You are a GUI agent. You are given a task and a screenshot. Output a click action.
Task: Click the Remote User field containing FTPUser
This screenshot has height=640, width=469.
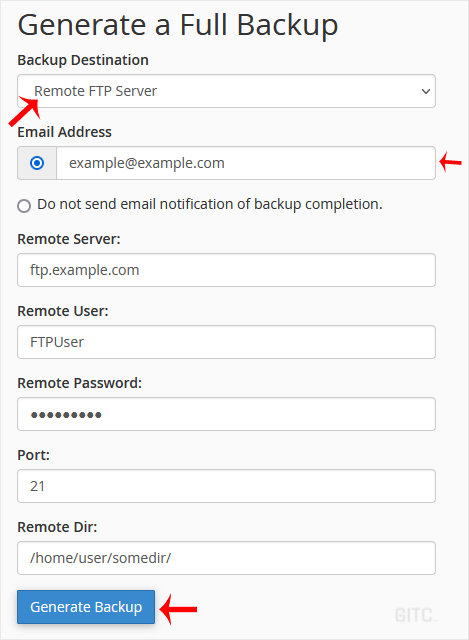coord(226,342)
